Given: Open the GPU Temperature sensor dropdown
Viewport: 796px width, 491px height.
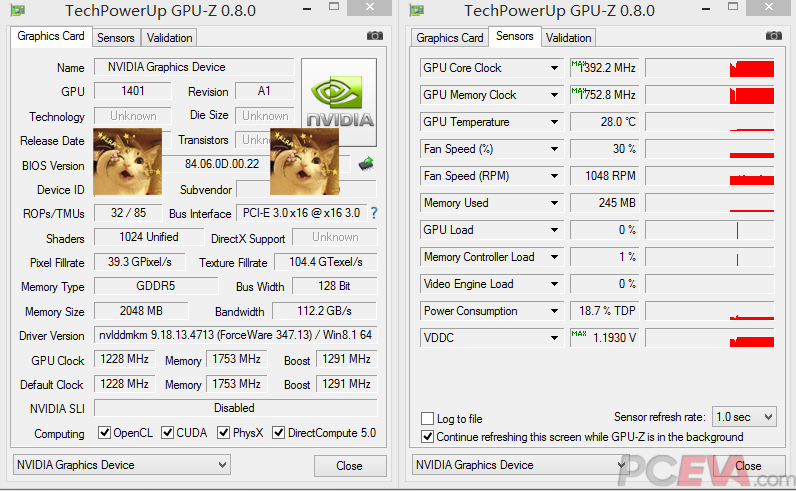Looking at the screenshot, I should [554, 122].
